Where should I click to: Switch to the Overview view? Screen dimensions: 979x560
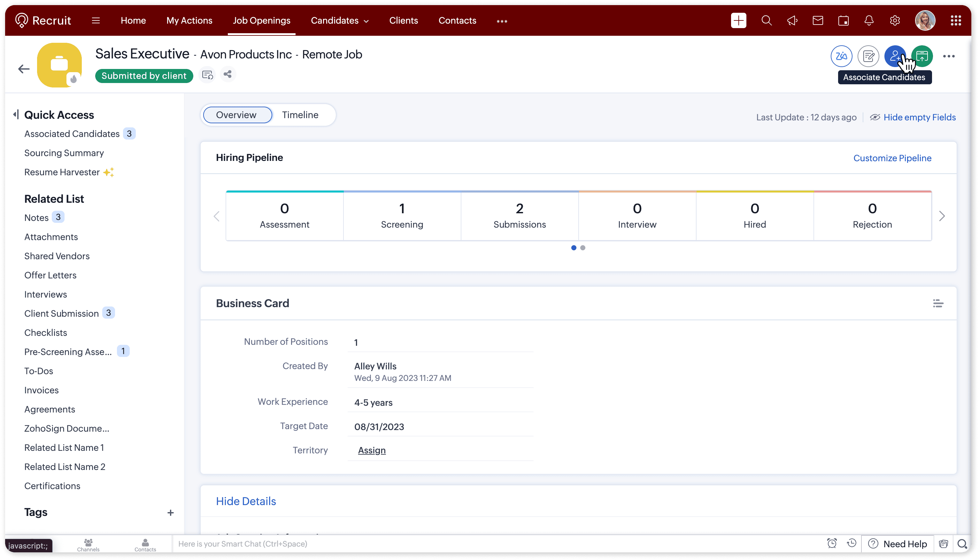(236, 115)
